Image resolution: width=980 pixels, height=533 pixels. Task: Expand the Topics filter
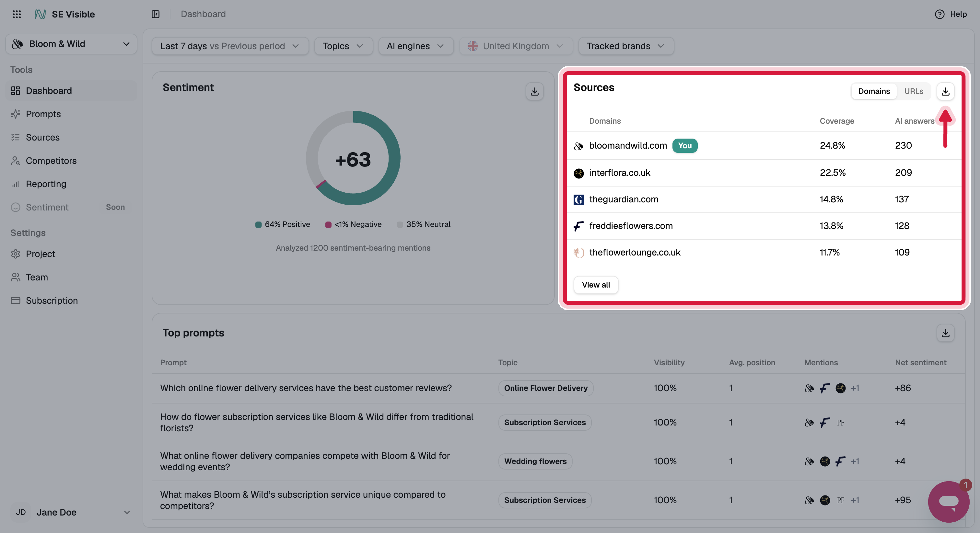pyautogui.click(x=343, y=46)
